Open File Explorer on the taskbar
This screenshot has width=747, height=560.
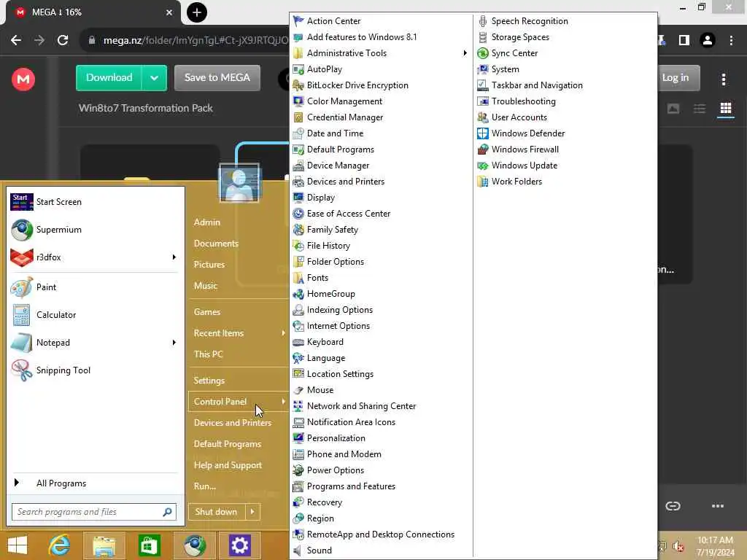coord(104,545)
